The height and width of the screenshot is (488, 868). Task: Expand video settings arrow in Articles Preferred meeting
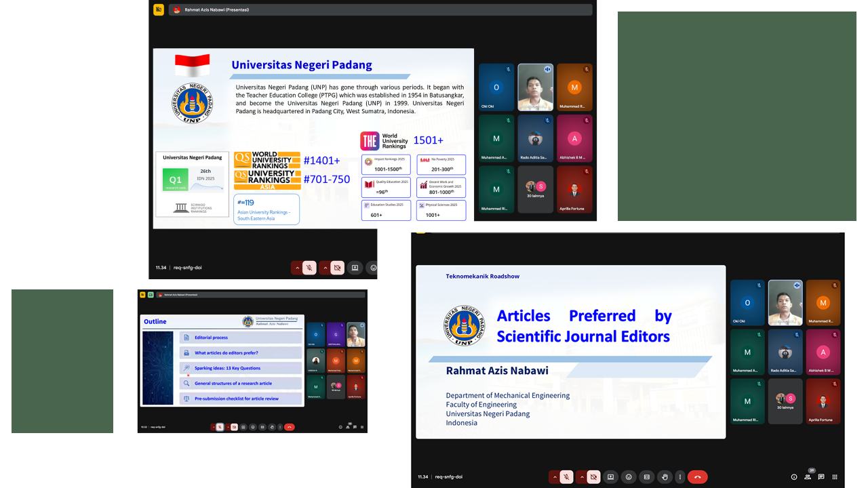point(582,476)
